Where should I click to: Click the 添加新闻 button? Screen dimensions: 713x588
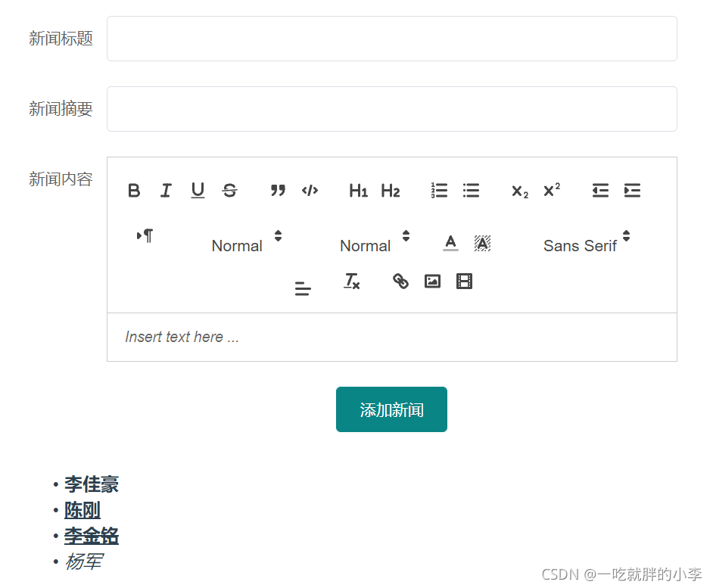click(x=391, y=409)
